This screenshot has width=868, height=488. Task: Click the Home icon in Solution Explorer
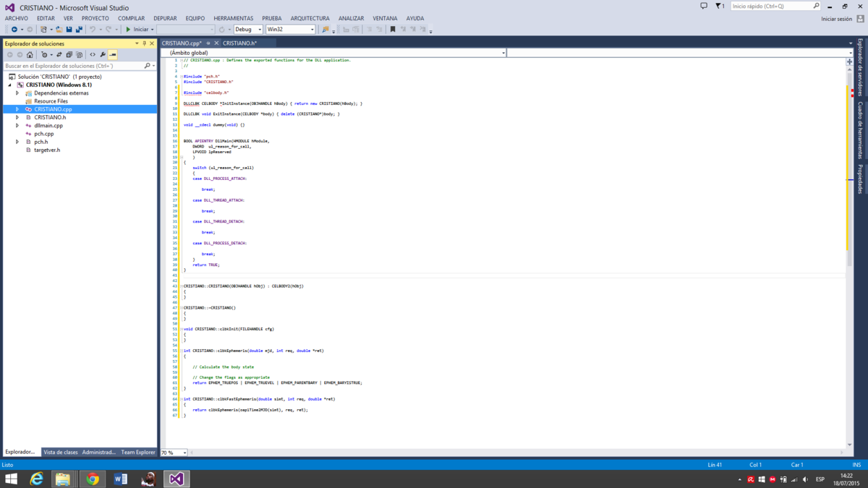[x=30, y=55]
